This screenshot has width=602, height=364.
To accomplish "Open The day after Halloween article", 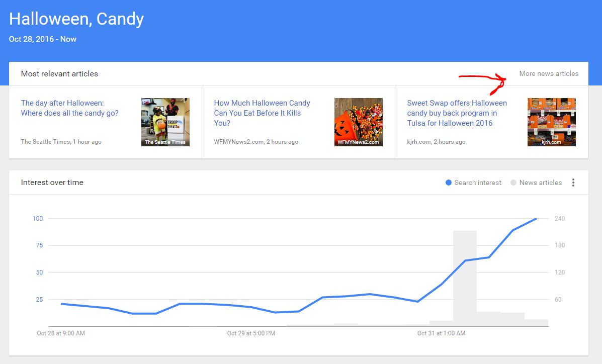I will [70, 108].
